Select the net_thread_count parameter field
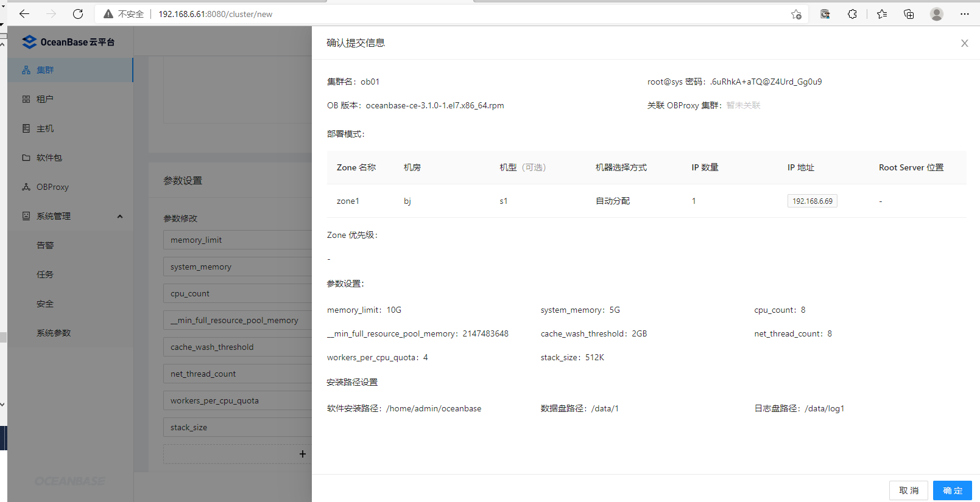 (238, 374)
